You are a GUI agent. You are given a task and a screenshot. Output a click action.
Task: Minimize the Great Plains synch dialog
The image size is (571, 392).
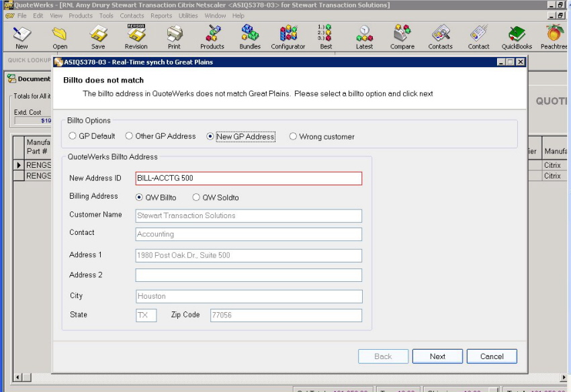tap(501, 62)
